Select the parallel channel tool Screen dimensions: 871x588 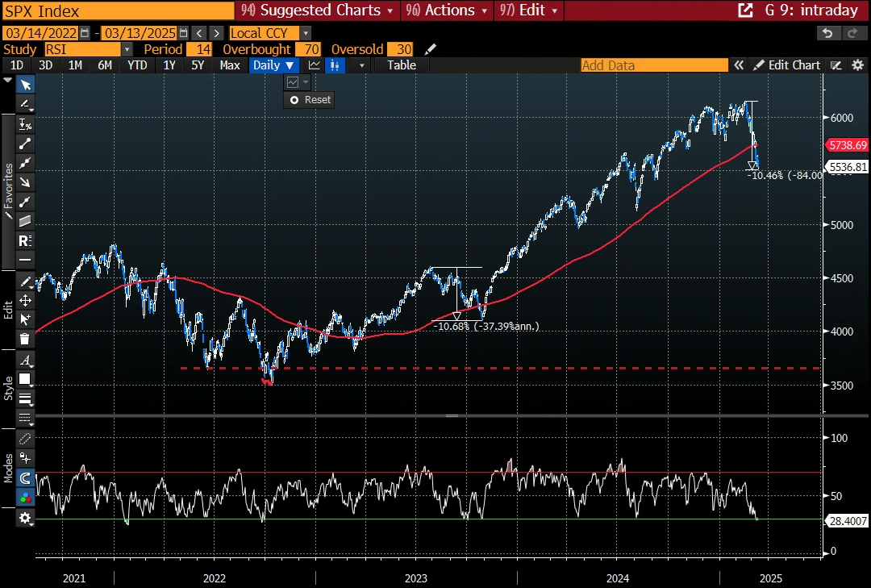[26, 221]
